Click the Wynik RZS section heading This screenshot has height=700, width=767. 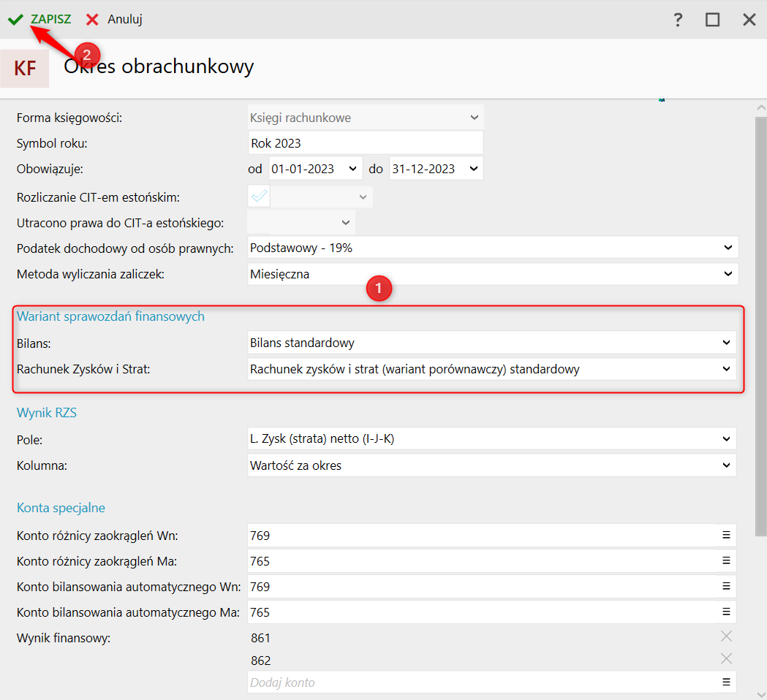47,413
